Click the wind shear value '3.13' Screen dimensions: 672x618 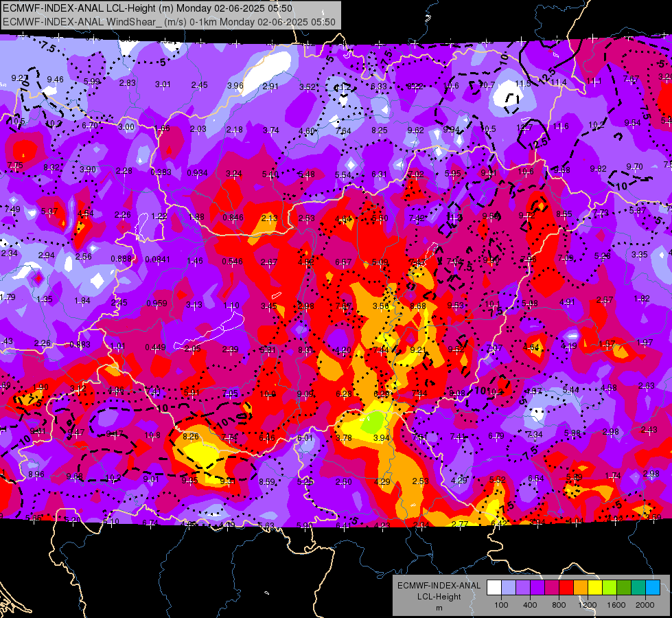(x=194, y=304)
